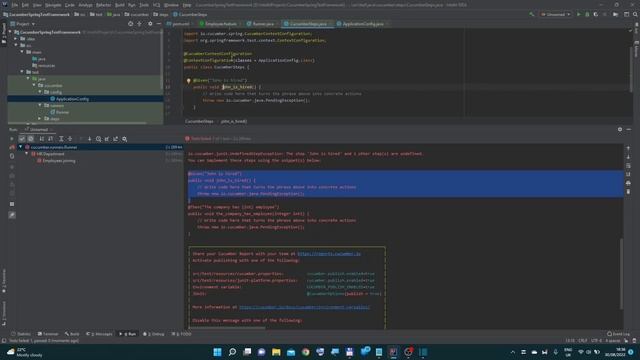Click the Debug bug icon in top toolbar
Screen dimensions: 640x360
pos(587,14)
